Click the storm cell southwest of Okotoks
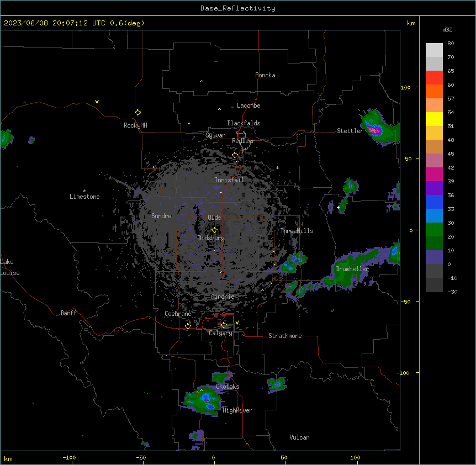 [203, 401]
